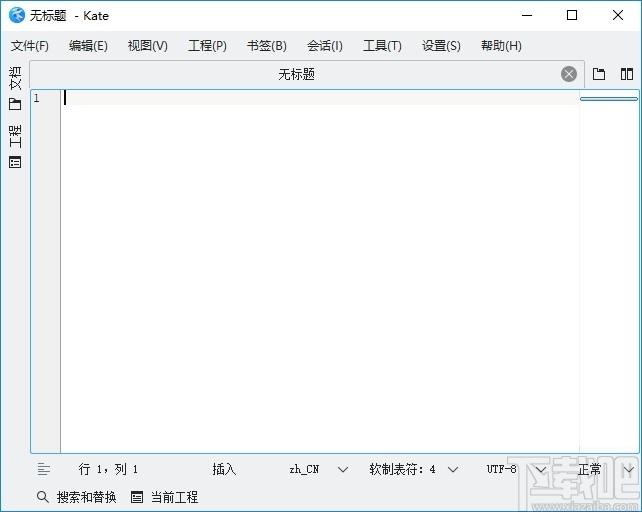Open the 书签(B) menu
Viewport: 642px width, 512px height.
(267, 45)
